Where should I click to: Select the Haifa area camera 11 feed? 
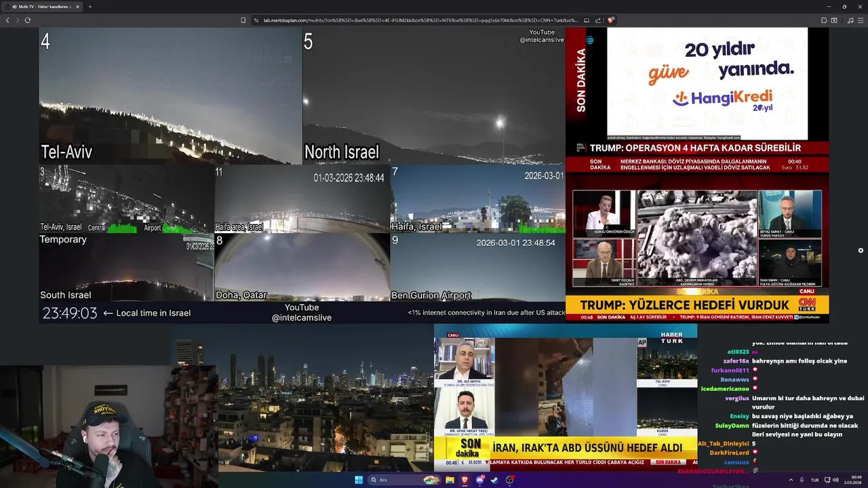click(x=302, y=199)
